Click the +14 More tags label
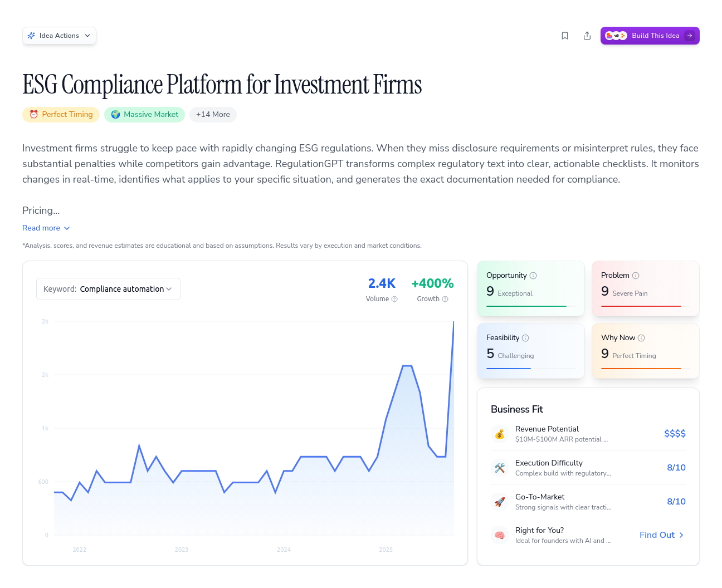This screenshot has height=588, width=722. pyautogui.click(x=213, y=115)
